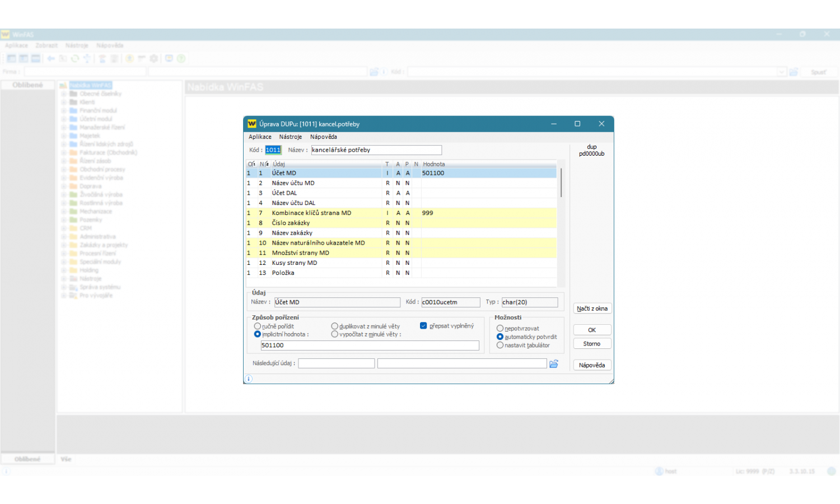The height and width of the screenshot is (504, 840).
Task: Expand 'Klienti' tree node
Action: pyautogui.click(x=64, y=102)
